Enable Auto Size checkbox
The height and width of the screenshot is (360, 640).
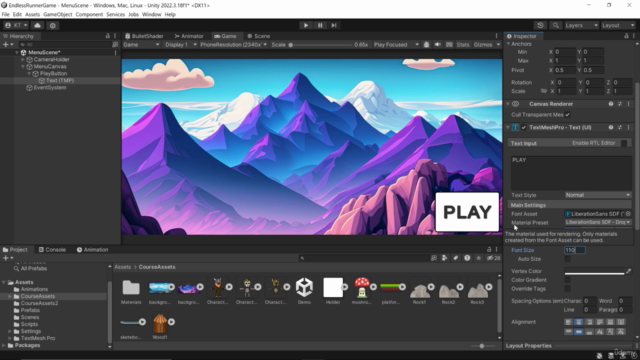click(x=567, y=259)
